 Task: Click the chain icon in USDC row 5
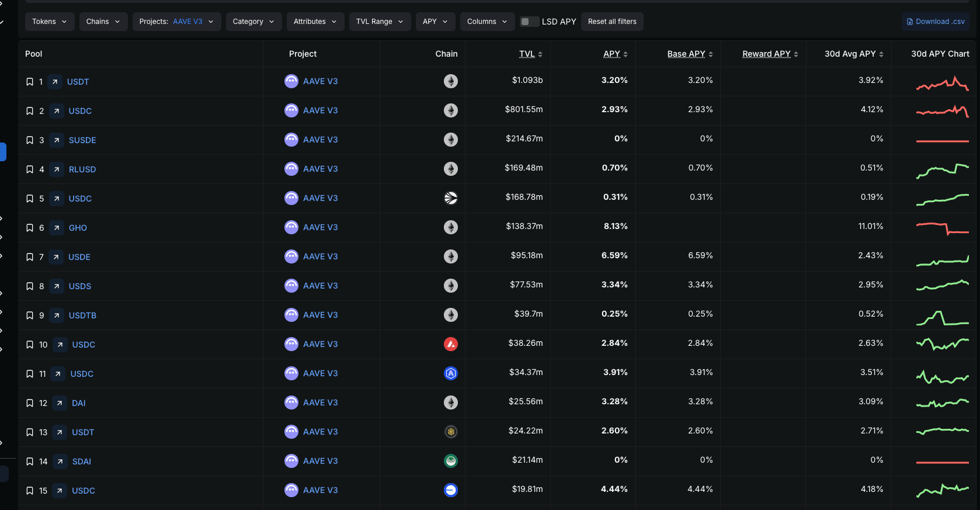[451, 198]
